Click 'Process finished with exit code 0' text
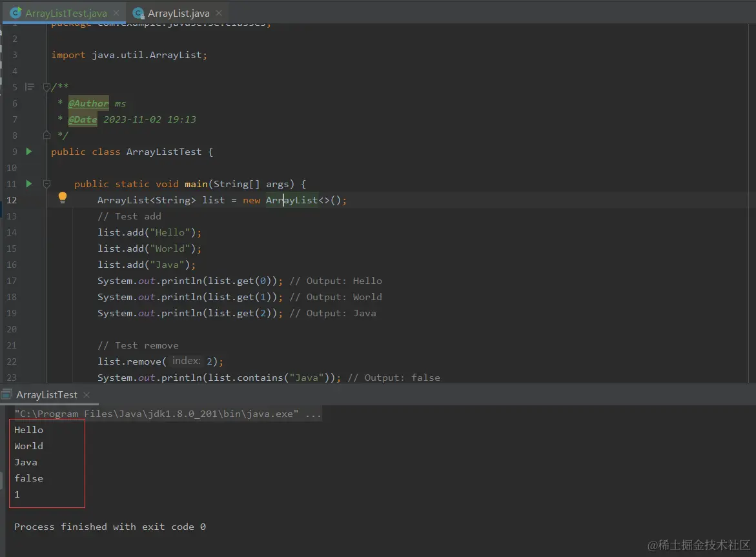The image size is (756, 557). coord(110,527)
